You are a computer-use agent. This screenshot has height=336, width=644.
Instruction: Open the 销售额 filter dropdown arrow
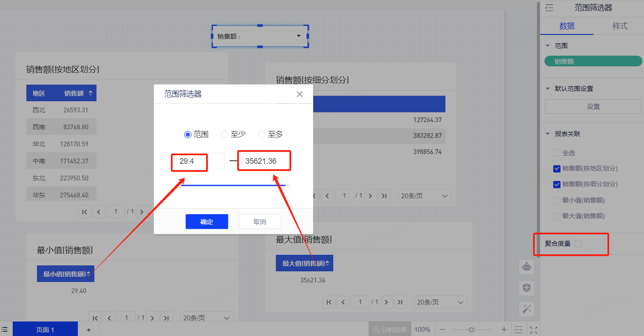(x=298, y=36)
